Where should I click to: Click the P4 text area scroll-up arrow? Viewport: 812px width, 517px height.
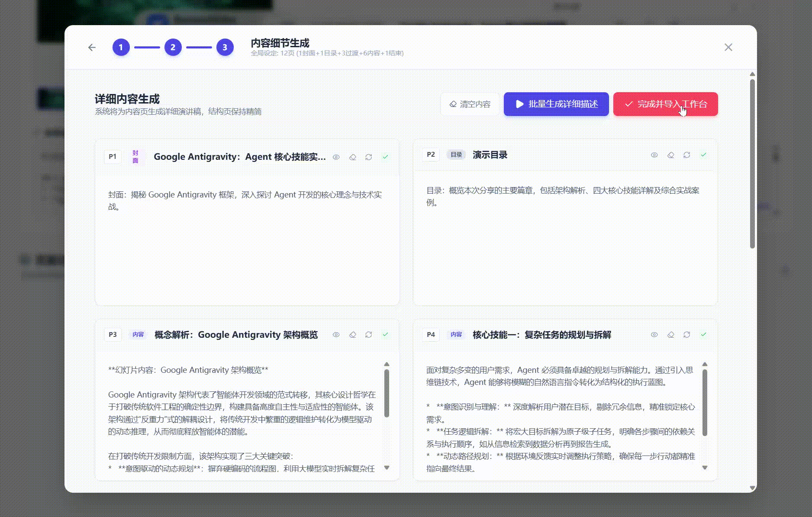click(705, 364)
